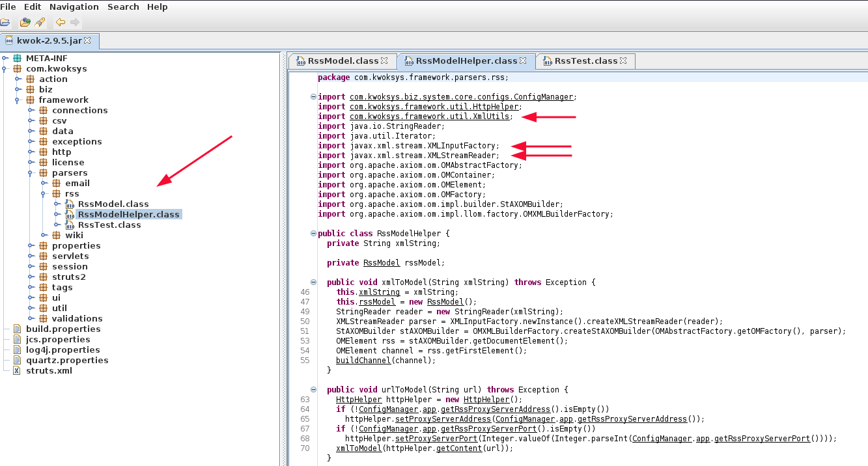Click the Search flashlight toolbar icon
868x466 pixels.
[40, 23]
